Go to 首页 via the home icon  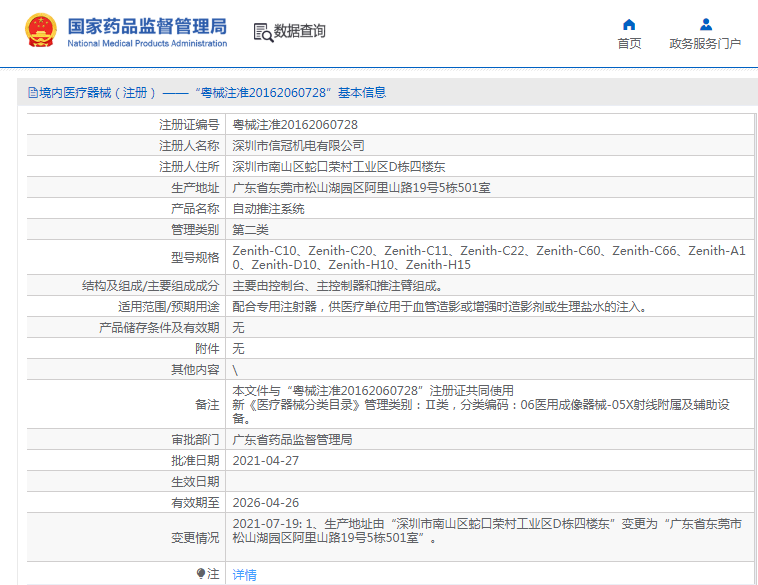tap(629, 24)
